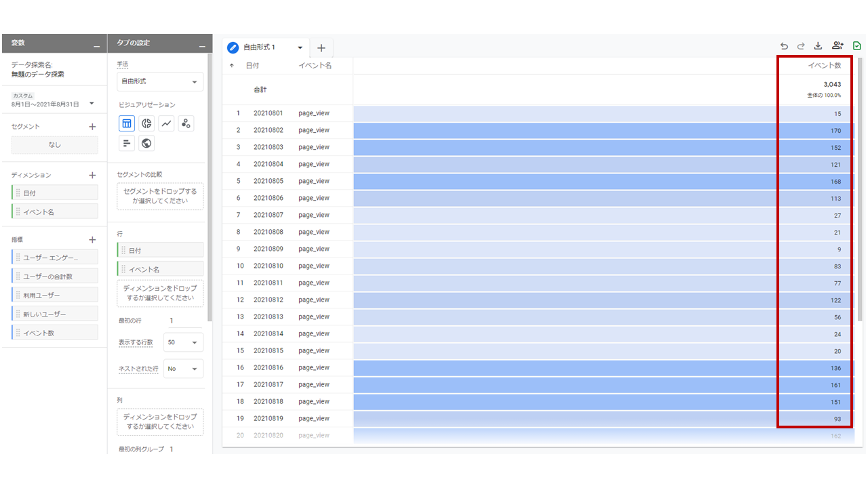Select the 自由形式 1 tab
This screenshot has height=488, width=868.
coord(260,47)
